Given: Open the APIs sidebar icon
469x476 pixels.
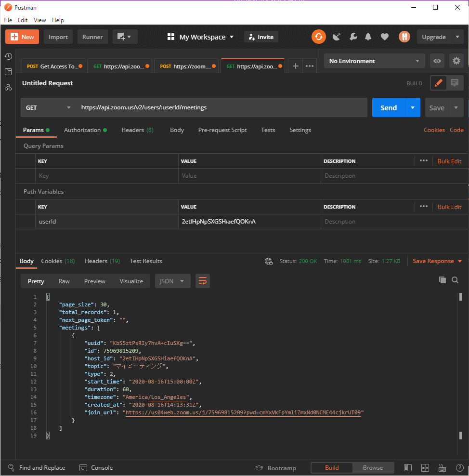Looking at the screenshot, I should (8, 87).
